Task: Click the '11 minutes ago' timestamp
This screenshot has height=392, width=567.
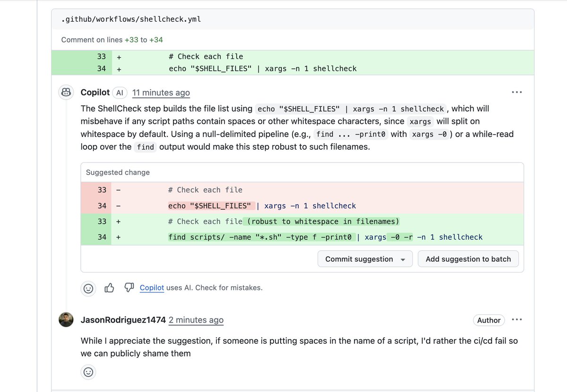Action: tap(161, 93)
